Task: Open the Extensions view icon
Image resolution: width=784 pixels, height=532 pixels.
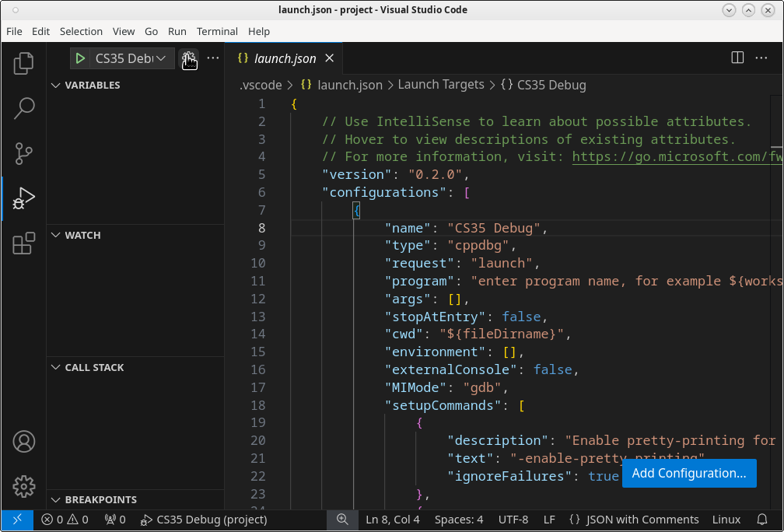Action: point(23,243)
